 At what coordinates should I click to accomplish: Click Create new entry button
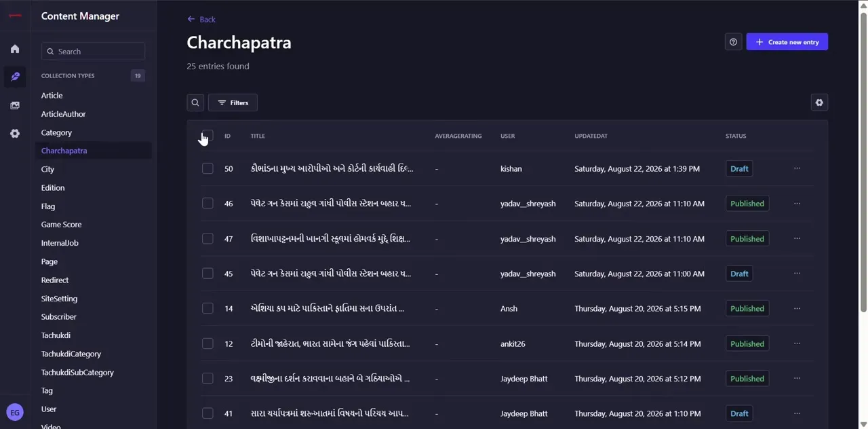(x=787, y=42)
